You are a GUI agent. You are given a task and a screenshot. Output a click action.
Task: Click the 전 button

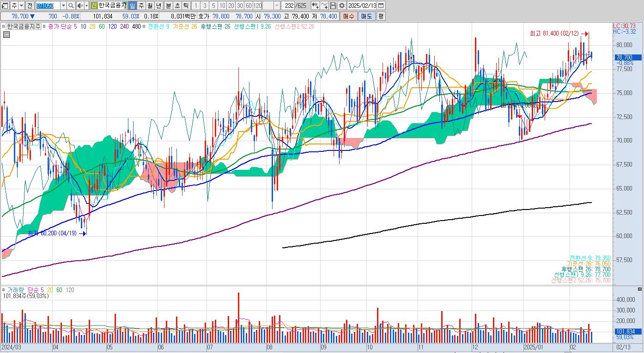point(30,6)
